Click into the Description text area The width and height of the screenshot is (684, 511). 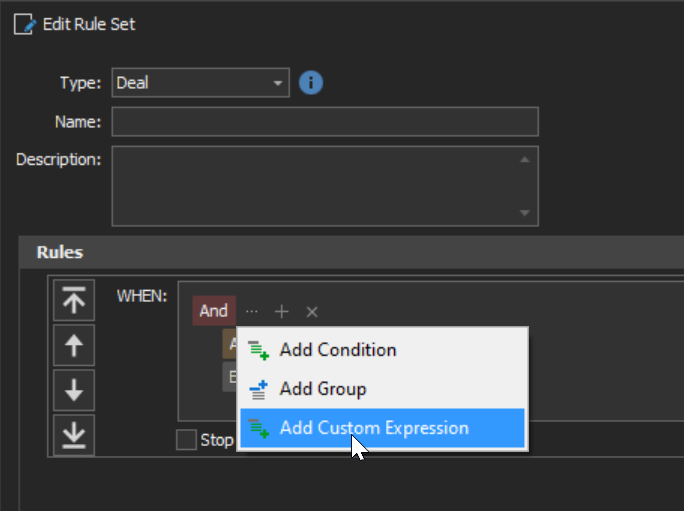(314, 186)
